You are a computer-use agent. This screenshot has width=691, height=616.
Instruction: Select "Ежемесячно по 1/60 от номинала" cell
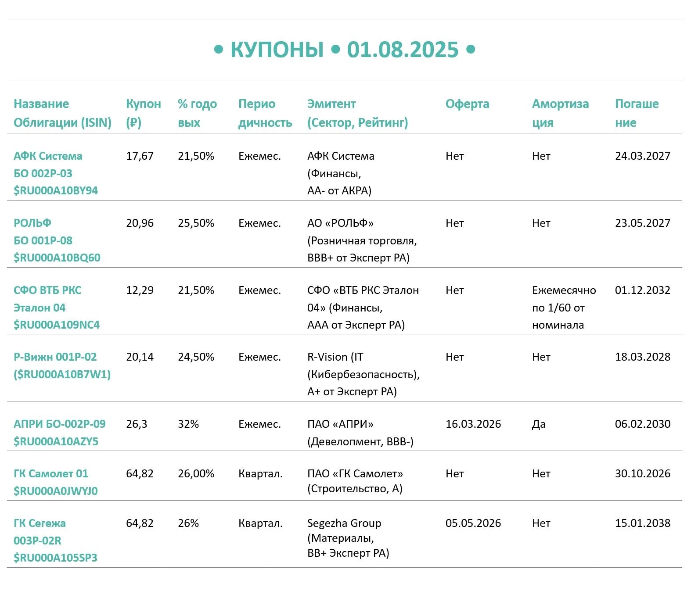(x=564, y=308)
